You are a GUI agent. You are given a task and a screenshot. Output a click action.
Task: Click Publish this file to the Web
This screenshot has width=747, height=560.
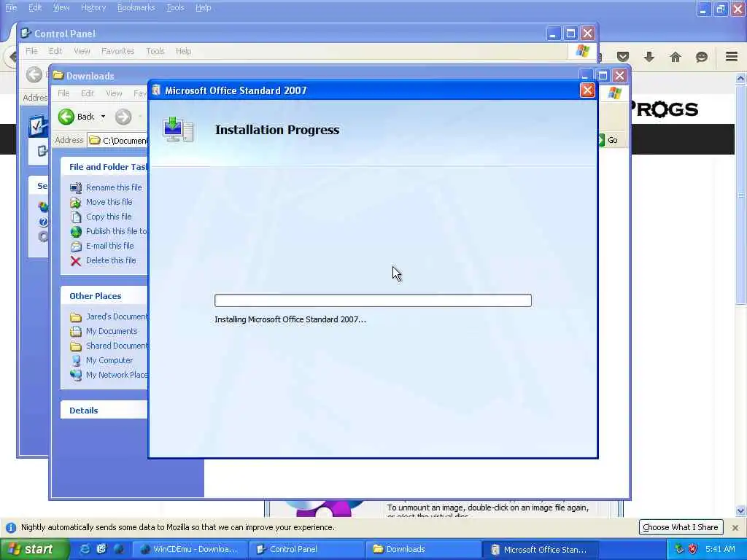pyautogui.click(x=116, y=231)
